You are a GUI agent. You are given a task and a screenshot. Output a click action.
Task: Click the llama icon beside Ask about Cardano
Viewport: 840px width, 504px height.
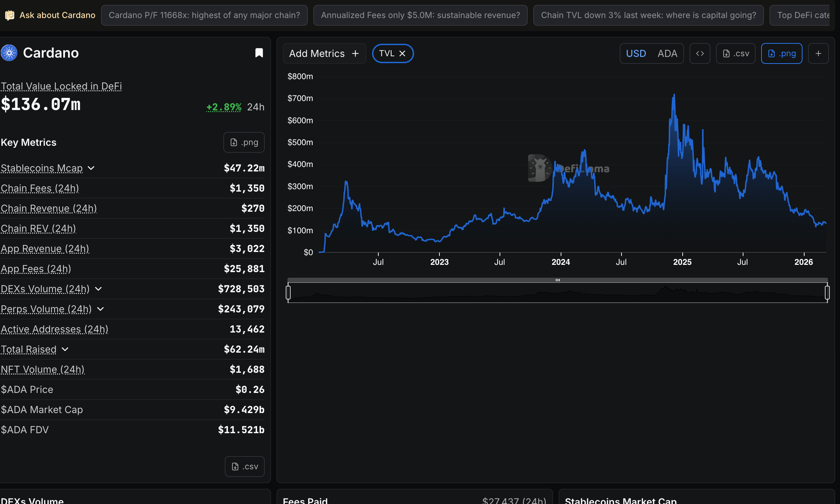tap(10, 15)
